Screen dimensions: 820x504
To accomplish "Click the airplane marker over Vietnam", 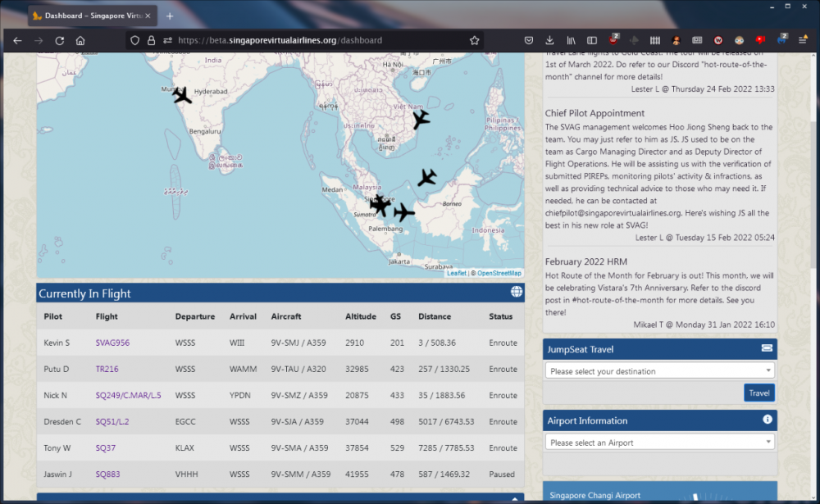I will [x=421, y=120].
